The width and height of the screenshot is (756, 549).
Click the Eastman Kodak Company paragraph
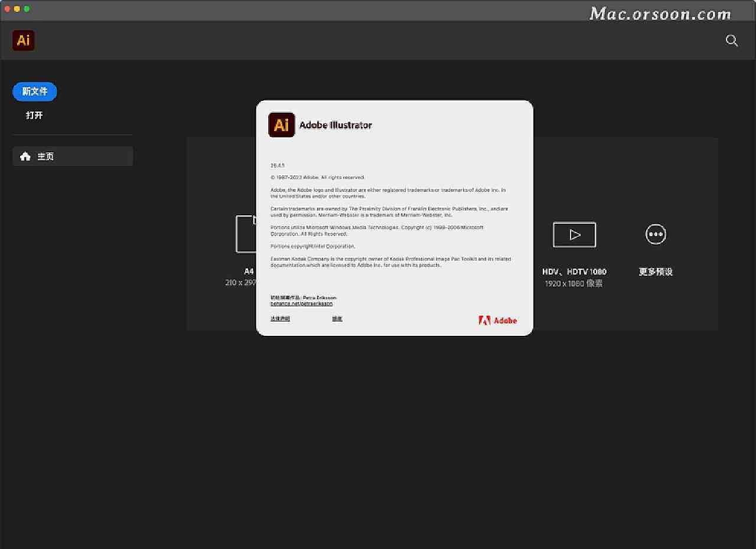(391, 262)
